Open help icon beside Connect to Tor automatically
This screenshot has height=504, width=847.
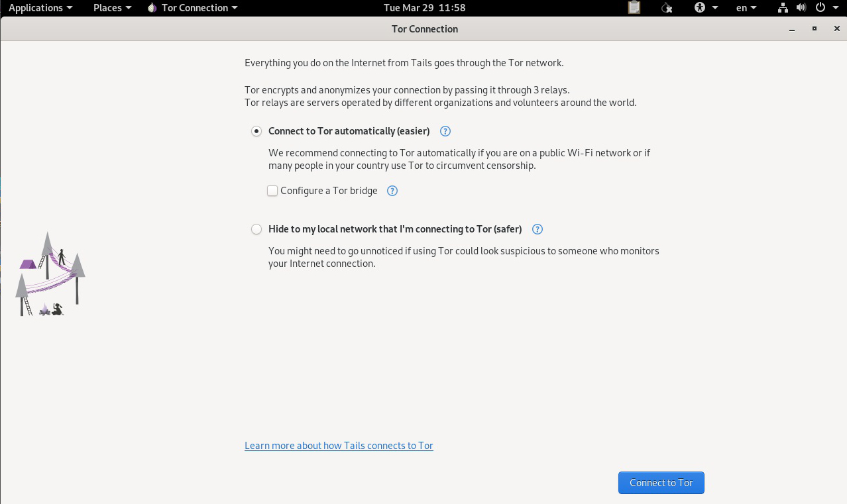click(x=445, y=131)
